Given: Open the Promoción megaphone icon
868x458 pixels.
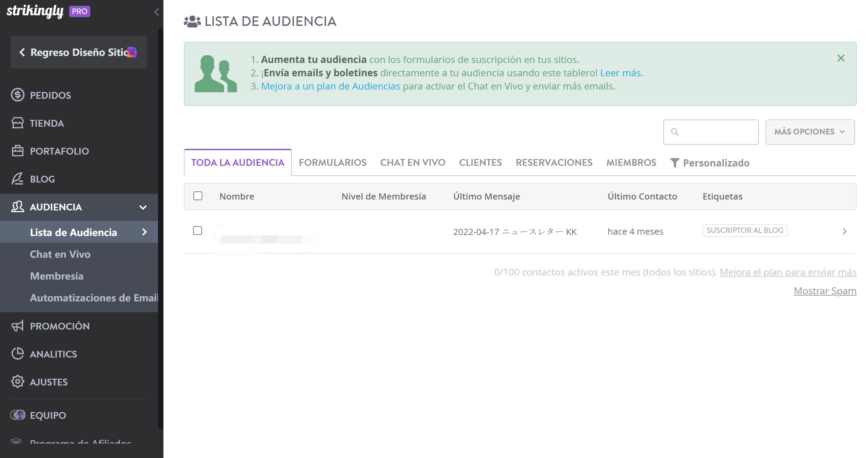Looking at the screenshot, I should tap(18, 326).
